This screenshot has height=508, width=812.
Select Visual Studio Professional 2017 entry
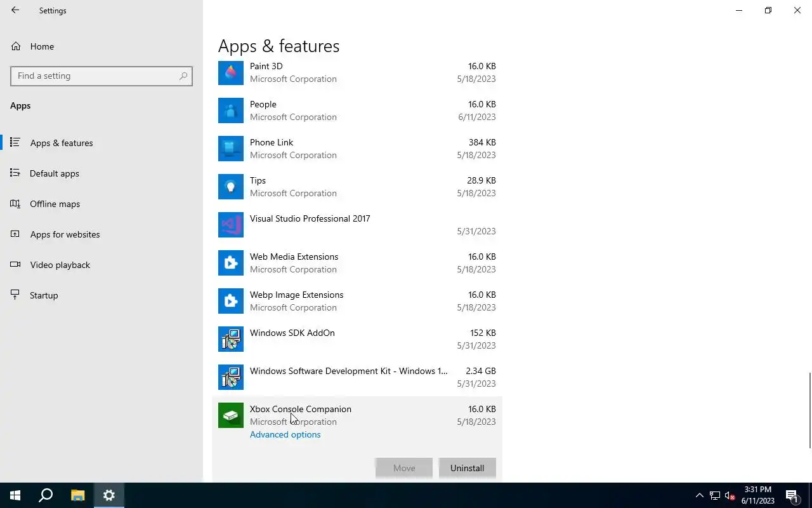click(357, 225)
